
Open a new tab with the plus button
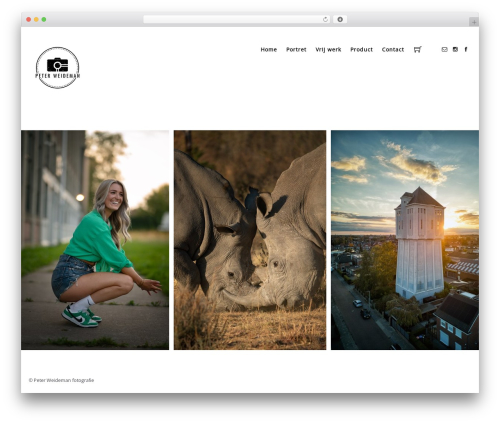click(x=474, y=22)
